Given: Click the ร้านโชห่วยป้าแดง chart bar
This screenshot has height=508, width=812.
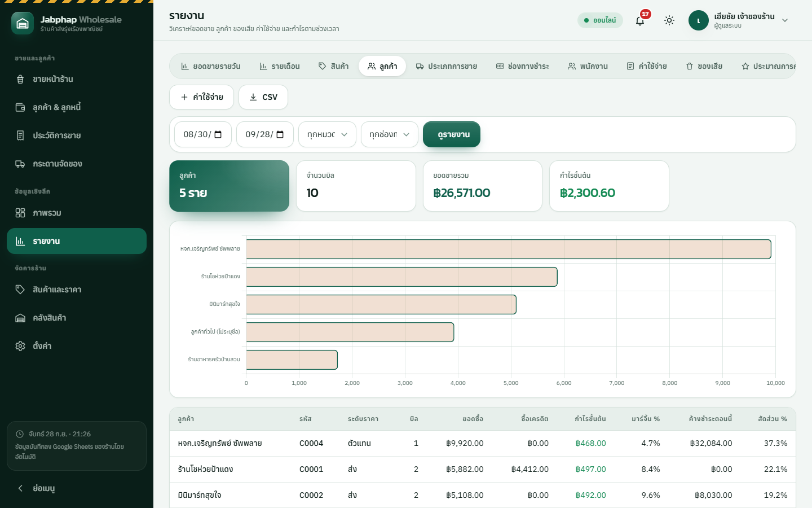Looking at the screenshot, I should coord(402,277).
